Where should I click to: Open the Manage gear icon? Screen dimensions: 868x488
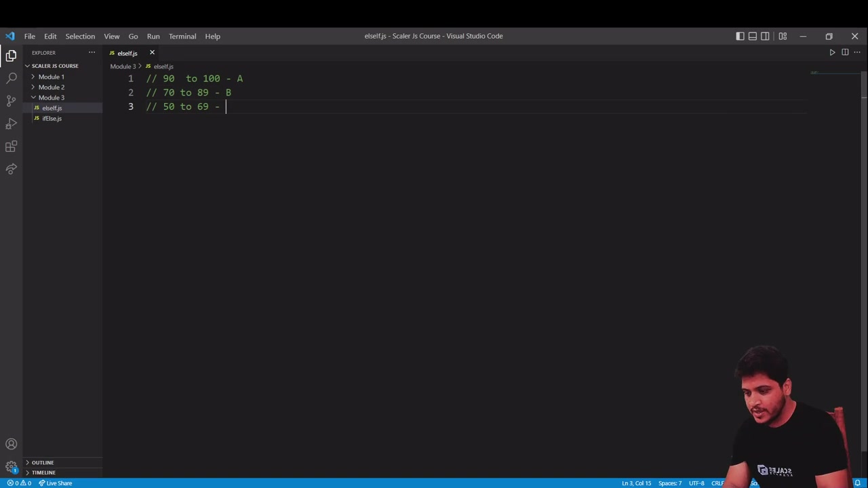tap(11, 467)
